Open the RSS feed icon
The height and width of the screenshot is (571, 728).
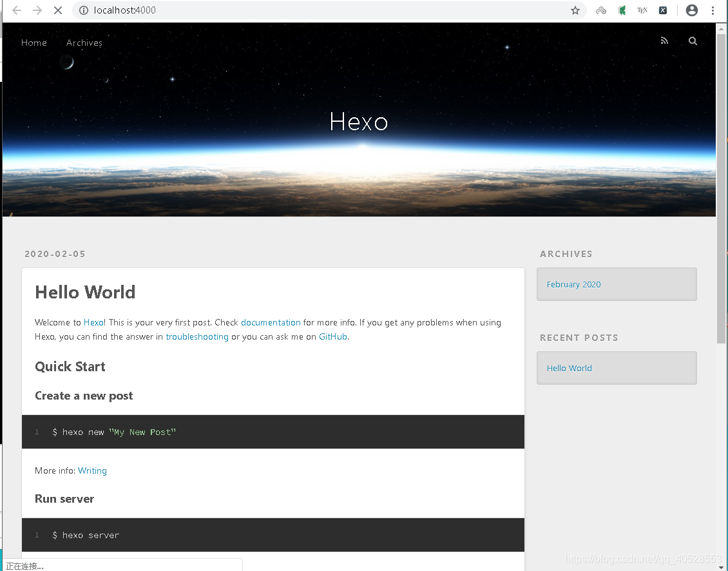coord(664,41)
